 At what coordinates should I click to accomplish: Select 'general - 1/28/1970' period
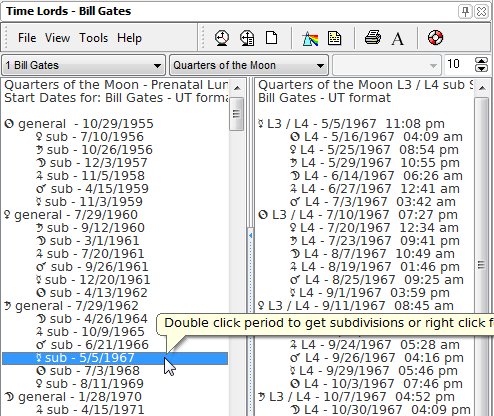click(73, 397)
